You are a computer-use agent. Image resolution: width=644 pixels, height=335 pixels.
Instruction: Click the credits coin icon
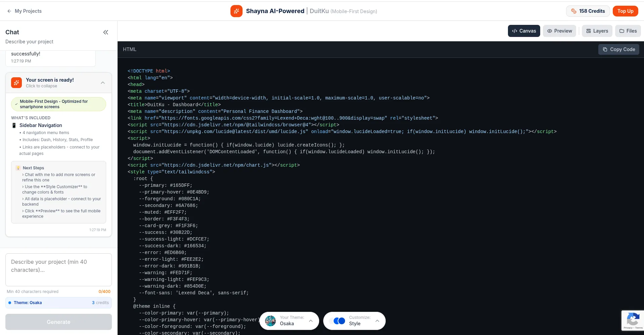573,11
